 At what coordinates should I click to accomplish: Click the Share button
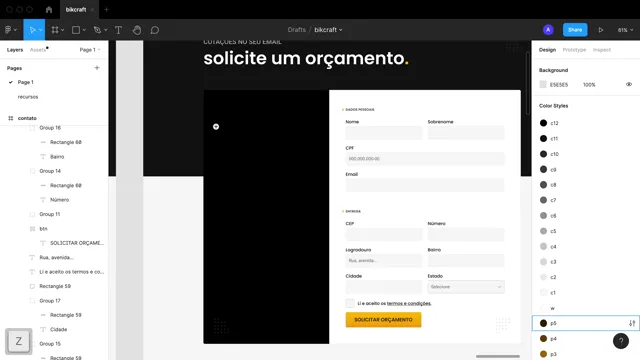pos(575,30)
